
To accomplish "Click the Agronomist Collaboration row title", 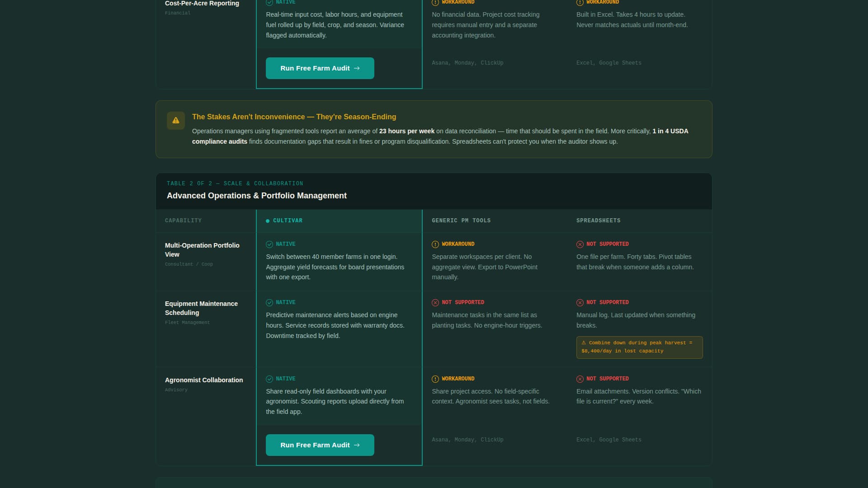I will pyautogui.click(x=204, y=380).
